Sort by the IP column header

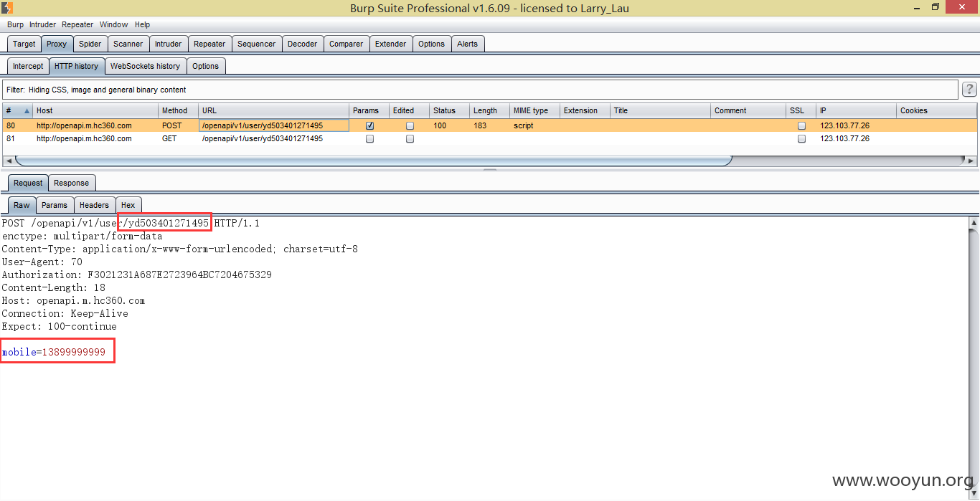pos(857,110)
